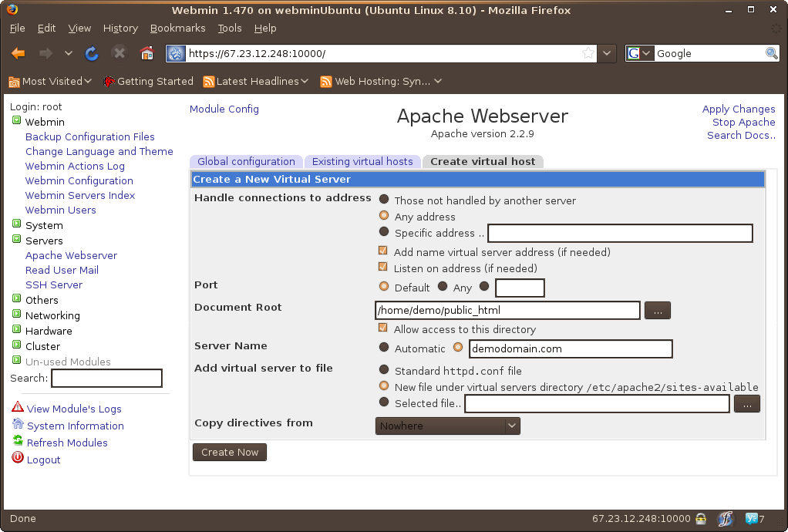788x532 pixels.
Task: Select 'Those not handled by another server' radio
Action: tap(384, 200)
